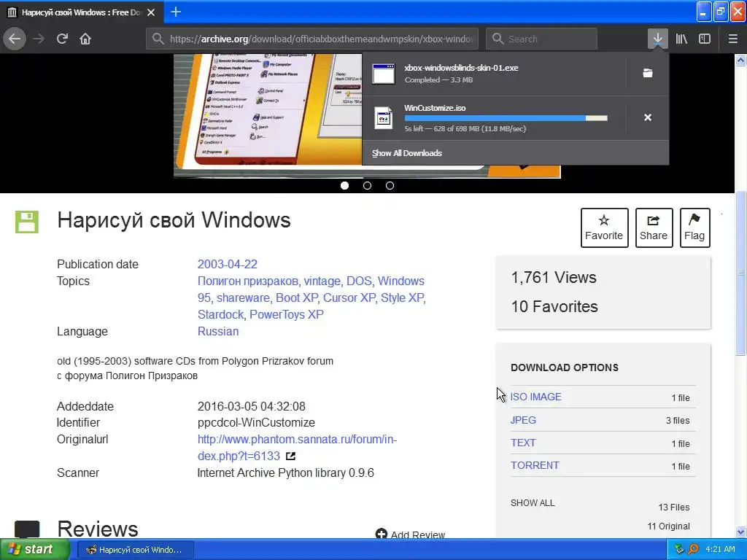This screenshot has height=560, width=747.
Task: Expand ISO IMAGE download option
Action: pos(535,397)
